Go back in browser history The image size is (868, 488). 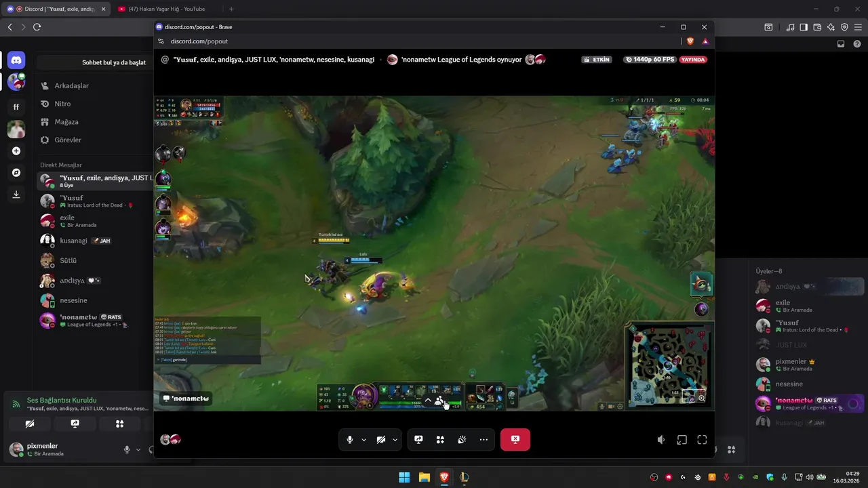pyautogui.click(x=9, y=27)
